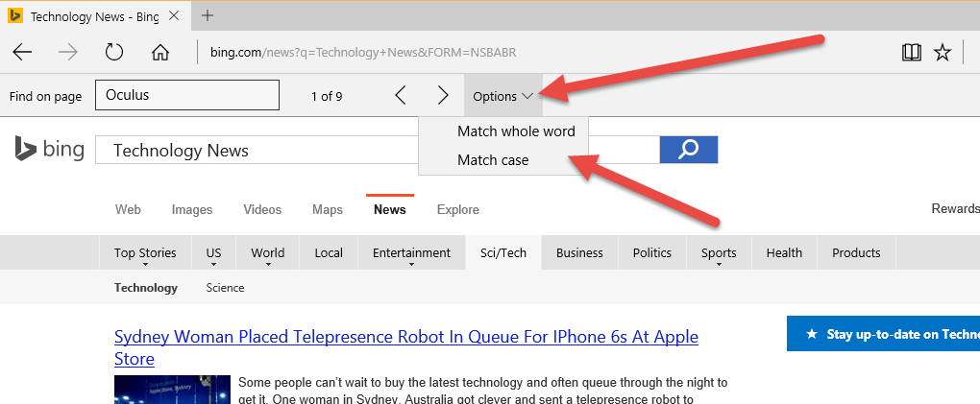This screenshot has width=980, height=404.
Task: Open the Products category
Action: 856,253
